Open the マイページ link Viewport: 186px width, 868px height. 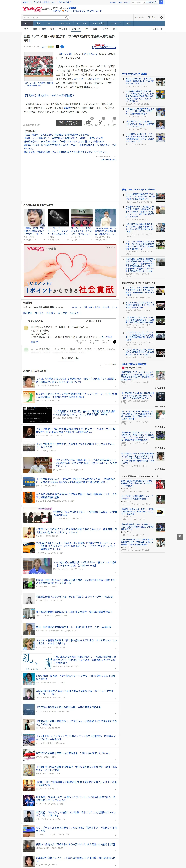coord(139,18)
